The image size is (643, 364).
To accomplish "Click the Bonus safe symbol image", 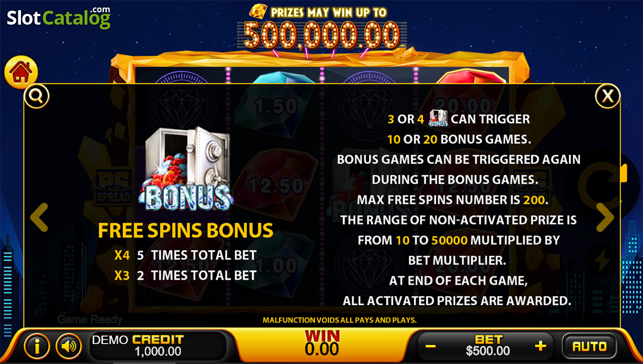I will [186, 169].
